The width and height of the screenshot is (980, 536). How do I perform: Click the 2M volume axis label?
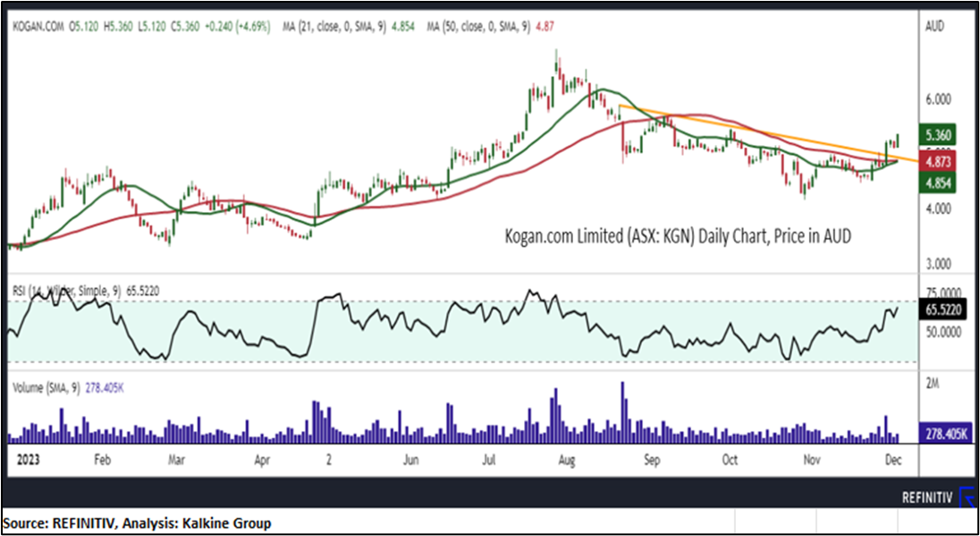click(932, 382)
